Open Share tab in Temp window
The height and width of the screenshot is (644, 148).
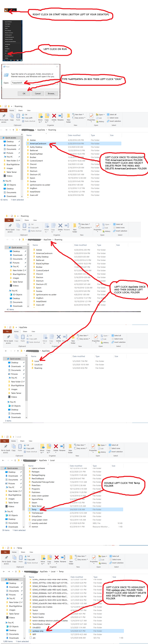[23, 552]
